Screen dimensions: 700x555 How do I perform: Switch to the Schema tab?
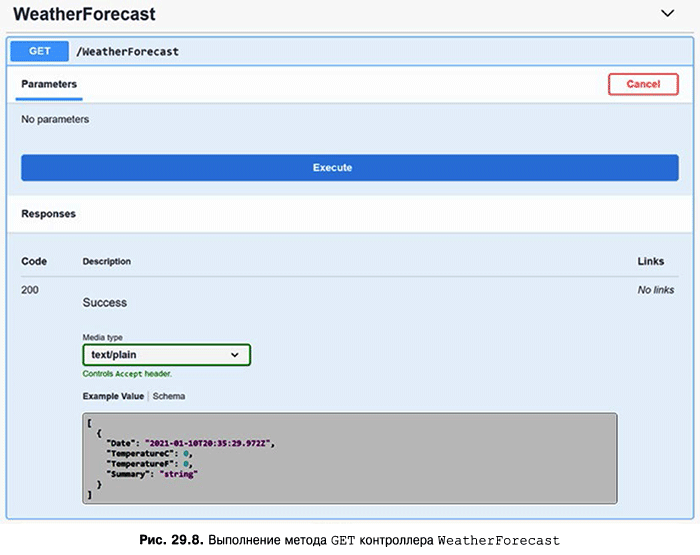tap(169, 396)
